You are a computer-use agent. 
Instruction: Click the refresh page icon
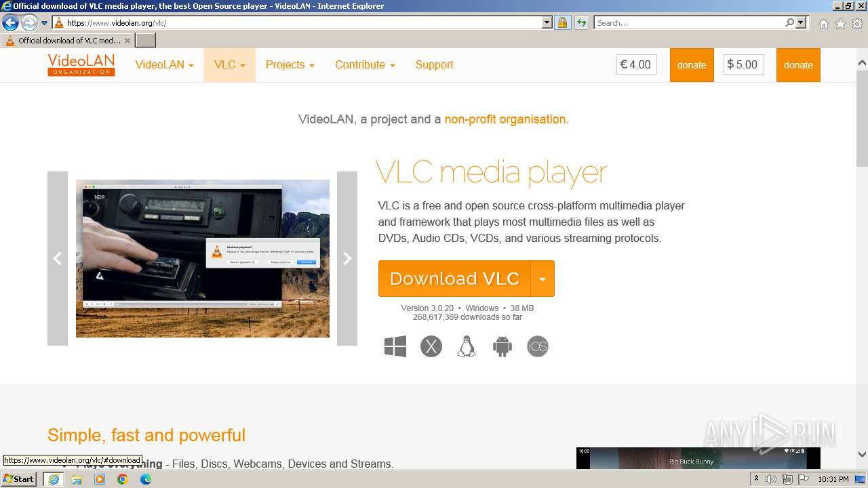click(x=581, y=23)
